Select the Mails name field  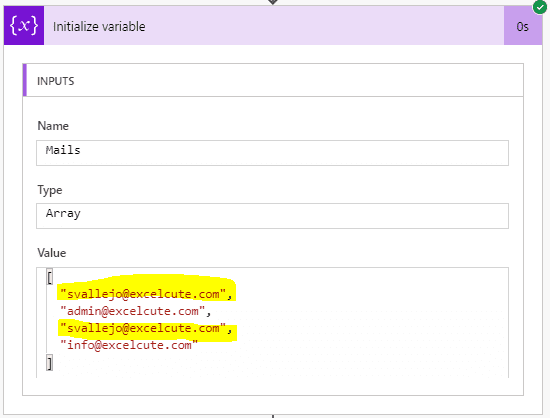pos(272,153)
